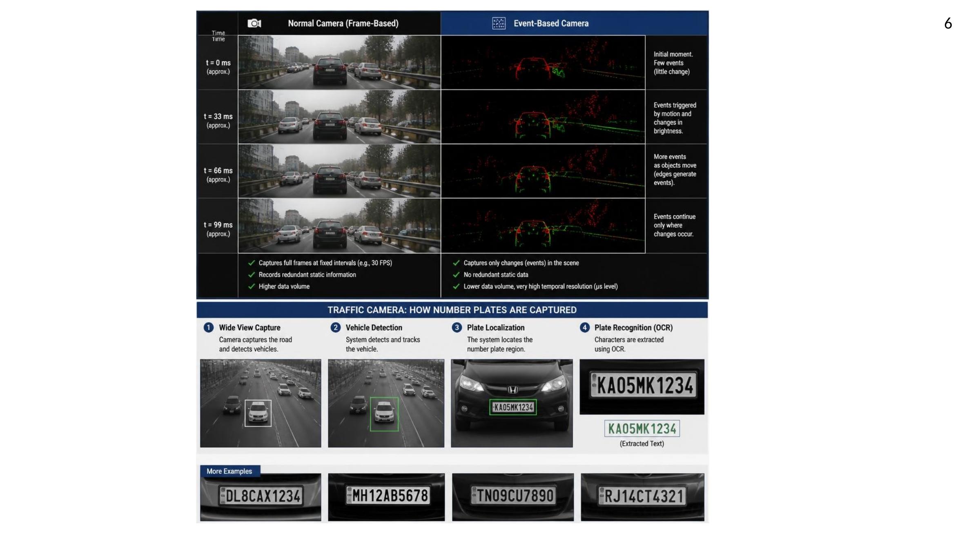Click 'Records redundant static information' text

coord(307,275)
